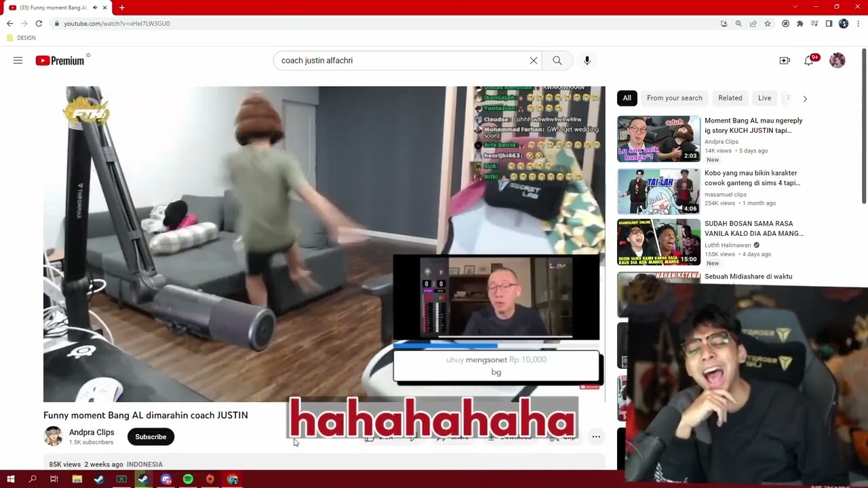Click the YouTube Premium logo
This screenshot has width=868, height=488.
60,60
